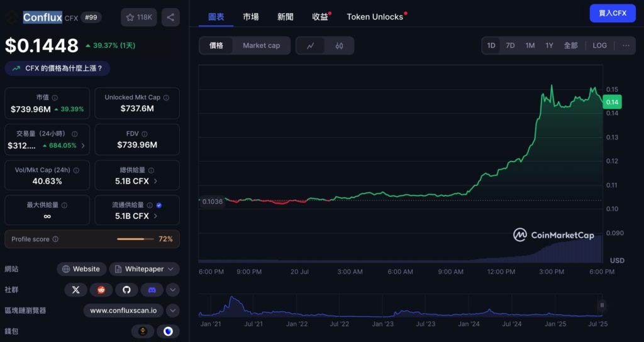Switch to line chart view icon
This screenshot has height=342, width=644.
pyautogui.click(x=311, y=45)
